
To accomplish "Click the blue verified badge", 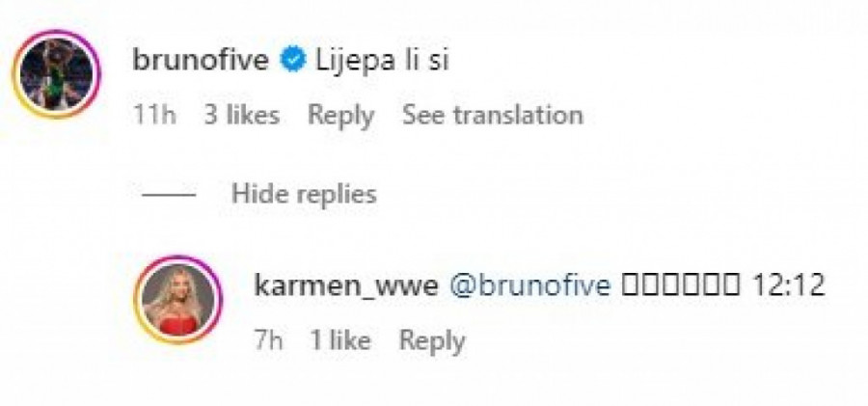I will tap(293, 62).
